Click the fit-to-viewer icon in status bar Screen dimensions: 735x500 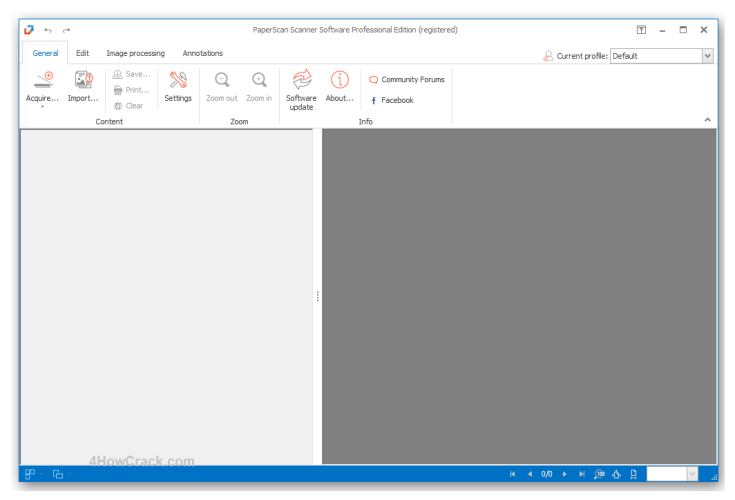coord(617,474)
